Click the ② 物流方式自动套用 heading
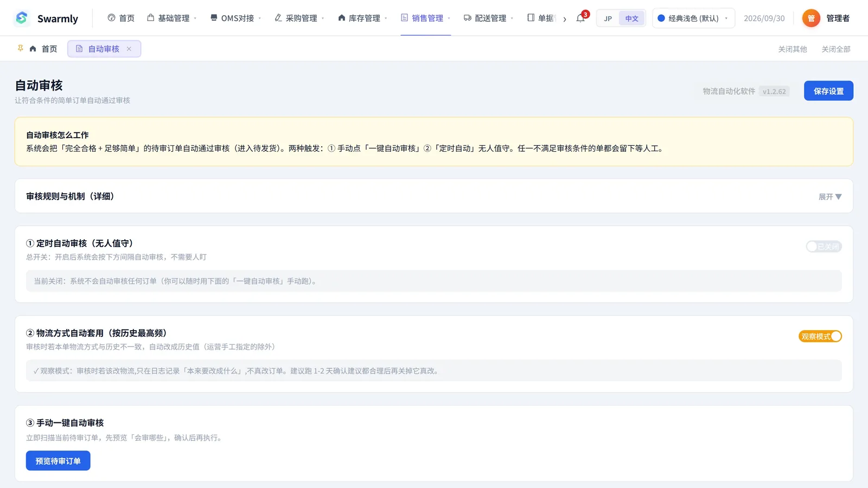 pyautogui.click(x=97, y=333)
